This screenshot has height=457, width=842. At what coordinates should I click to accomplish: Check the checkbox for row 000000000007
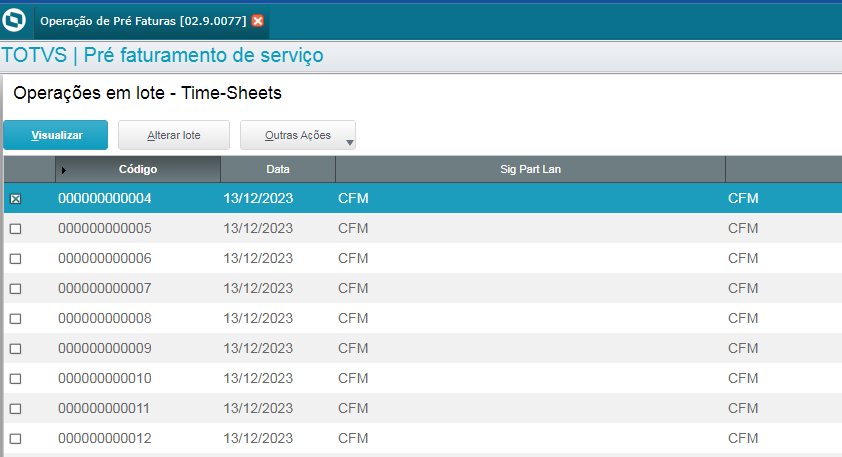16,289
